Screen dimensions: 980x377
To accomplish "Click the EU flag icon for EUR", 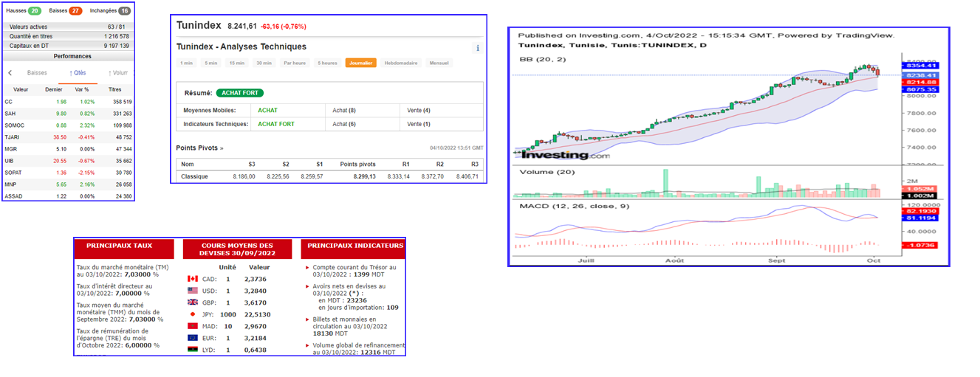I will (x=193, y=338).
